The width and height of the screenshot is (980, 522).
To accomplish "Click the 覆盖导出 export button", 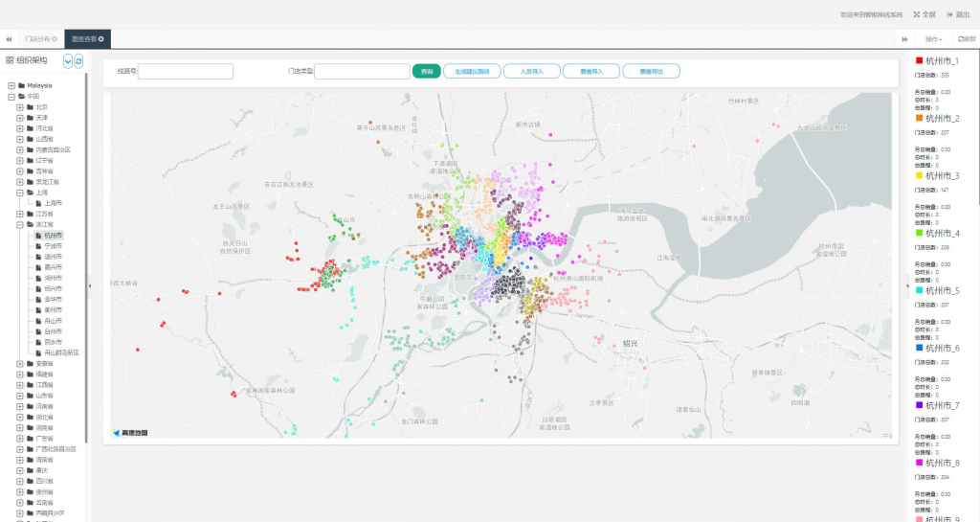I will 651,71.
